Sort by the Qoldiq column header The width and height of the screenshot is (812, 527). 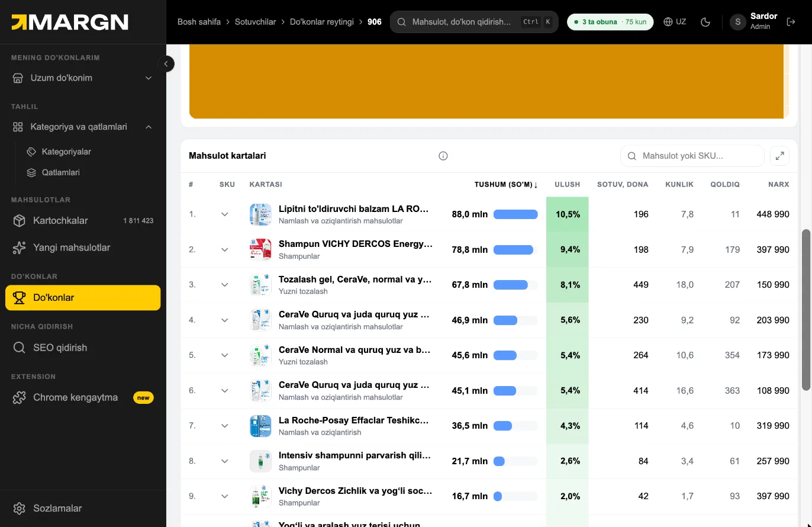click(x=725, y=185)
